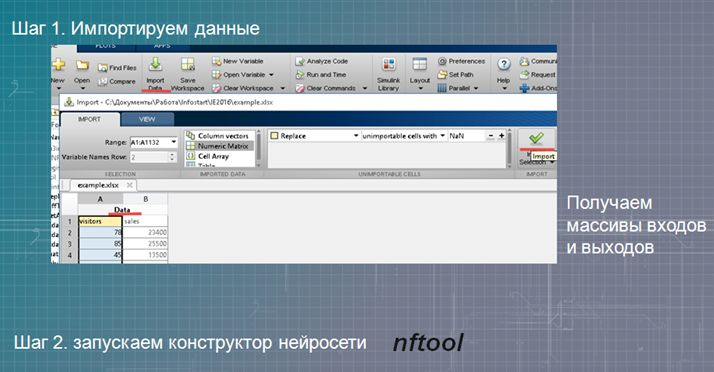714x372 pixels.
Task: Click the cell with value 85
Action: [x=100, y=244]
